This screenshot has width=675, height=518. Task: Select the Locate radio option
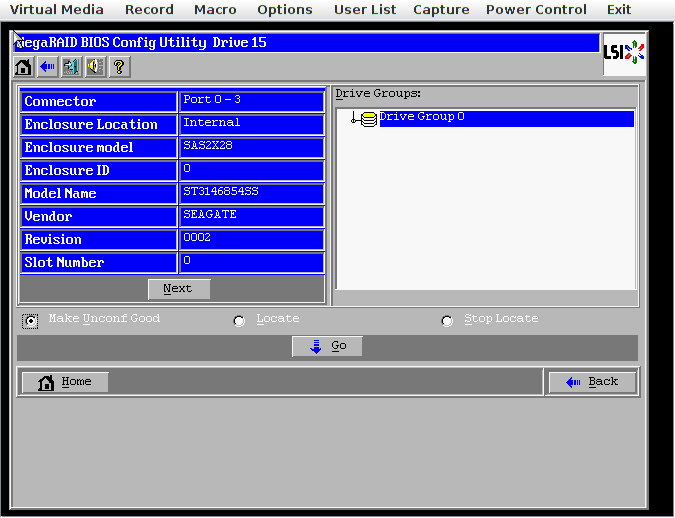(x=239, y=321)
